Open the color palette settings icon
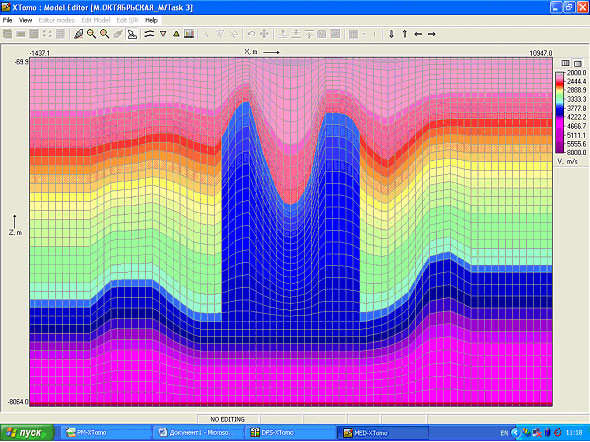 189,34
